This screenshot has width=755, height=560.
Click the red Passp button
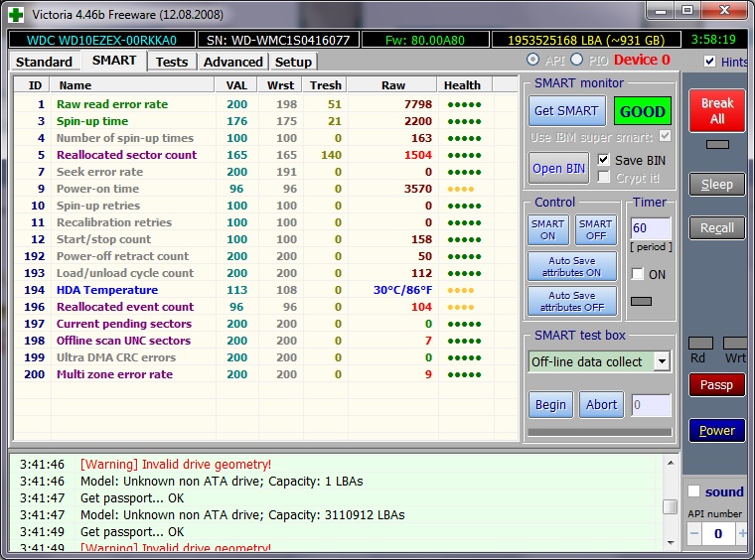pyautogui.click(x=717, y=385)
